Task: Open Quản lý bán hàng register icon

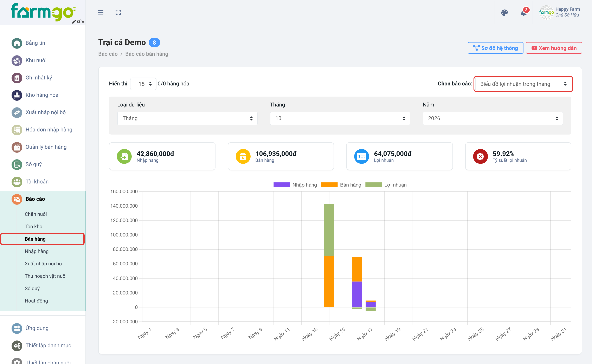Action: tap(17, 147)
